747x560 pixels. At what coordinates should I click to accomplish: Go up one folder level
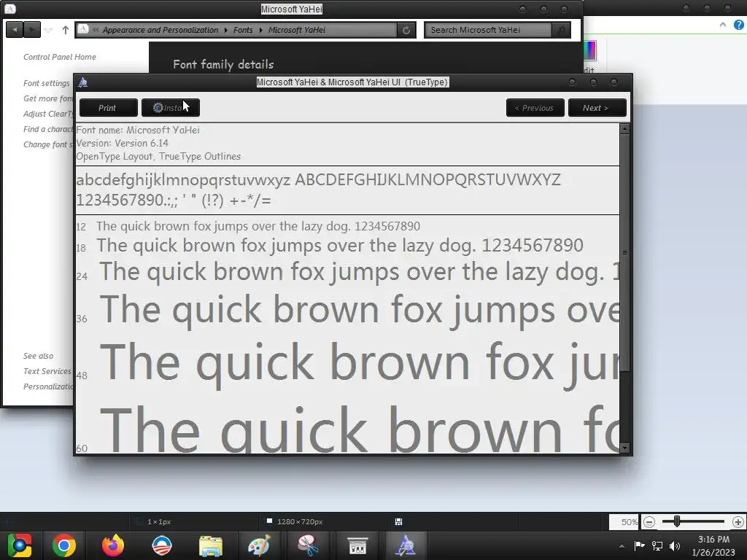65,29
